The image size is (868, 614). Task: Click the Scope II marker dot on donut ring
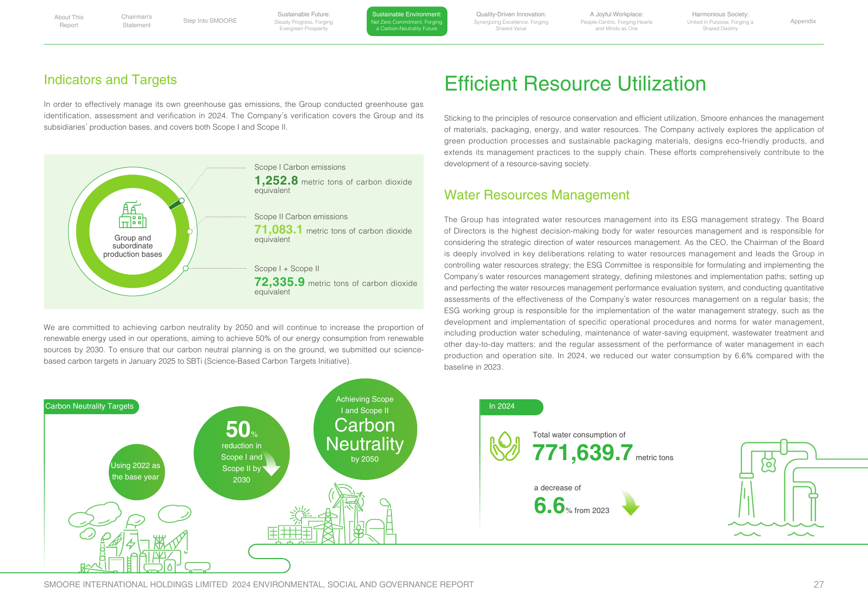pos(190,231)
